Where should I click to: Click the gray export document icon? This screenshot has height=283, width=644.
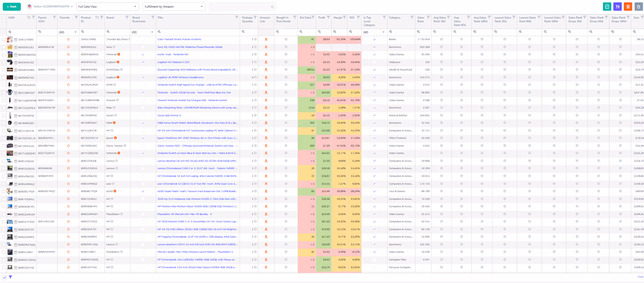pos(638,6)
